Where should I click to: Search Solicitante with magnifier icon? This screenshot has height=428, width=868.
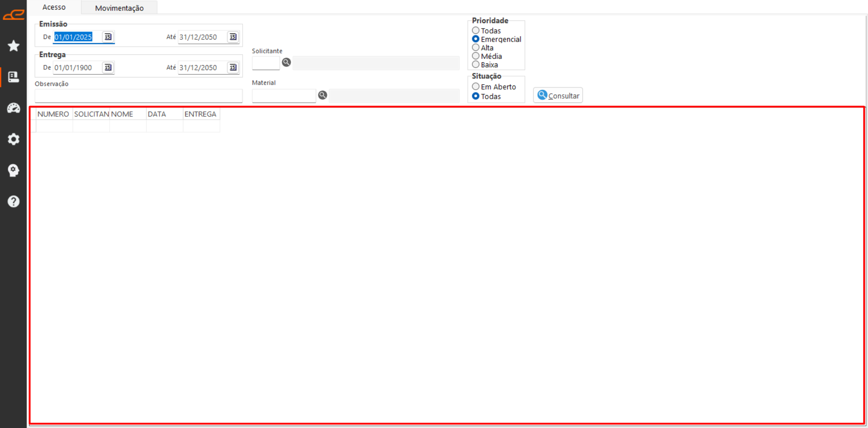[286, 63]
